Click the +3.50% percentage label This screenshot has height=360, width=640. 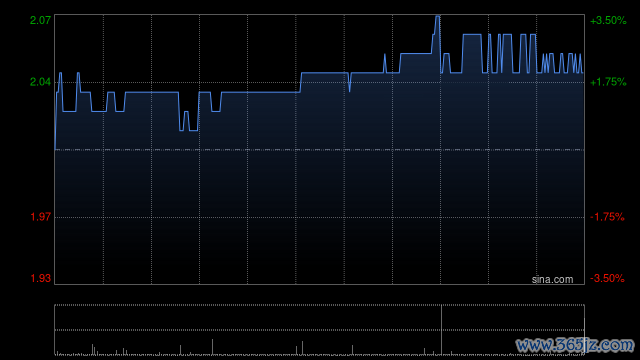tap(608, 20)
